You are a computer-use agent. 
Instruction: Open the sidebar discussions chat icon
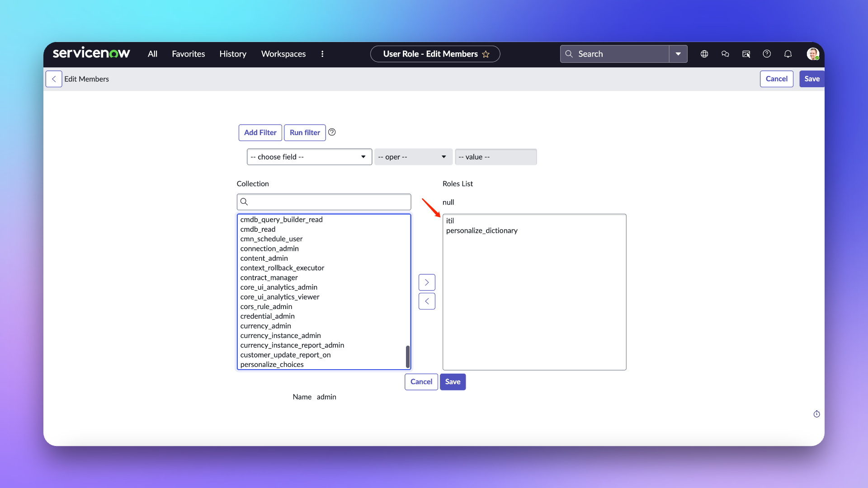[x=725, y=54]
